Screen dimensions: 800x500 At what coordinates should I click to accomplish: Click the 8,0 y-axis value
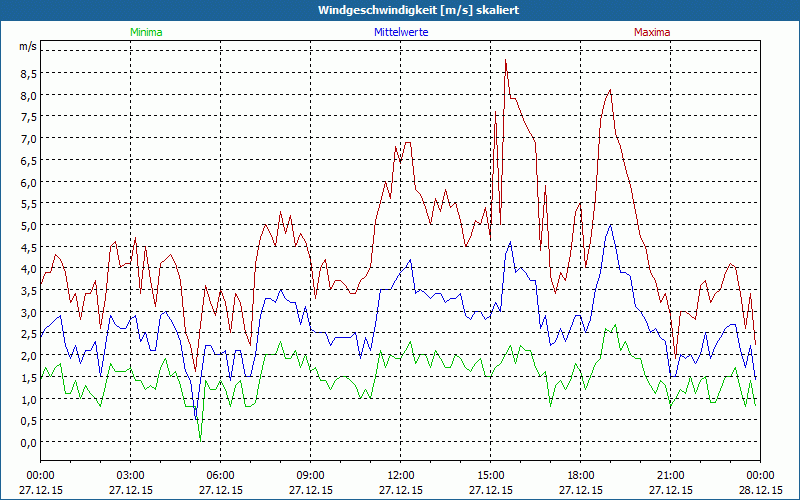[x=29, y=95]
